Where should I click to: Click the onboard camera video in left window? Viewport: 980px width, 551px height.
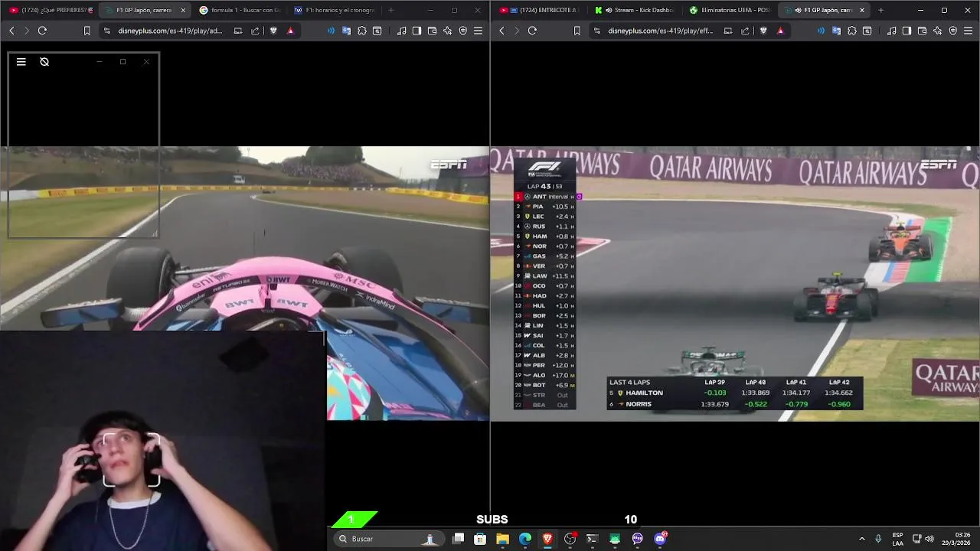click(x=245, y=283)
